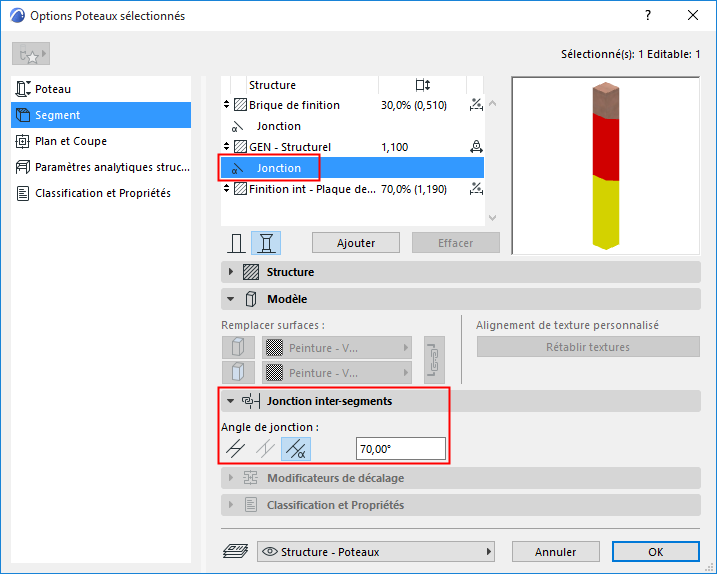Click the Ajouter button
Viewport: 717px width, 574px height.
[356, 243]
